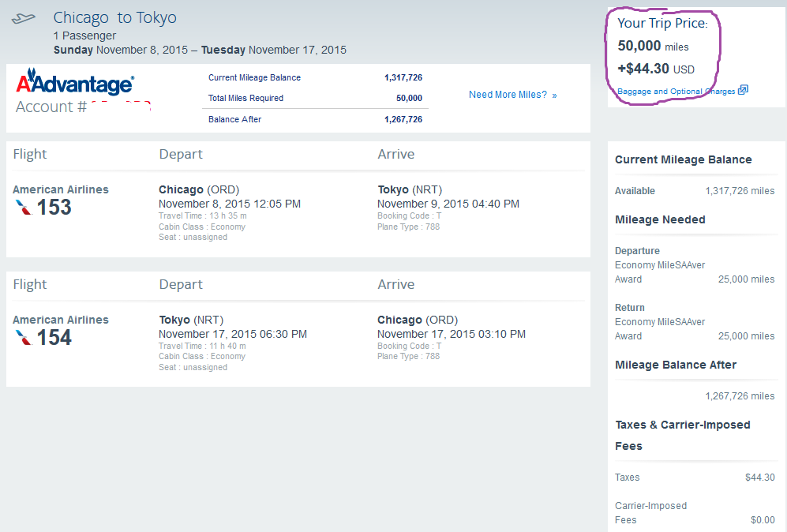Click Seat : unassigned for flight 154
787x532 pixels.
click(193, 367)
